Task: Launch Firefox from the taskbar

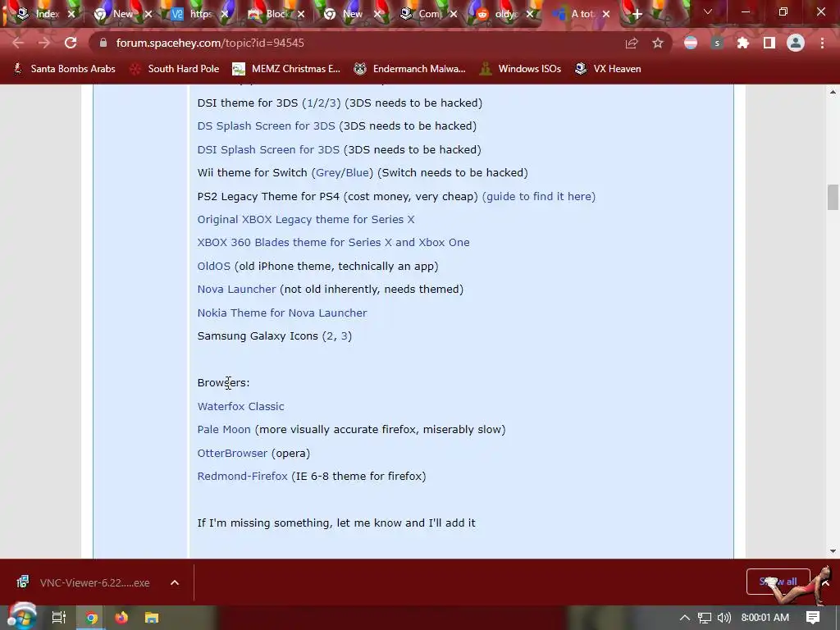Action: coord(121,618)
